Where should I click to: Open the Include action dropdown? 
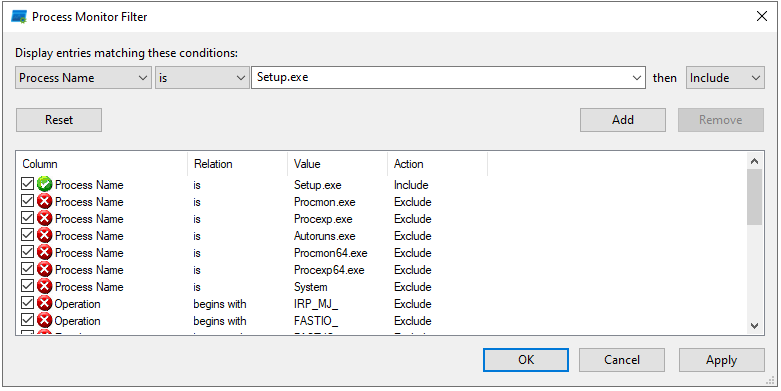(x=725, y=78)
